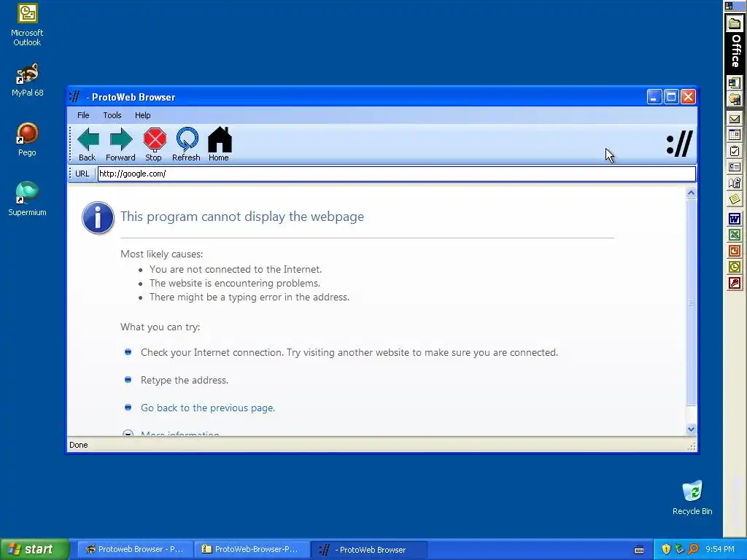Click 'Check your Internet connection' suggestion text
Image resolution: width=747 pixels, height=560 pixels.
[x=349, y=353]
